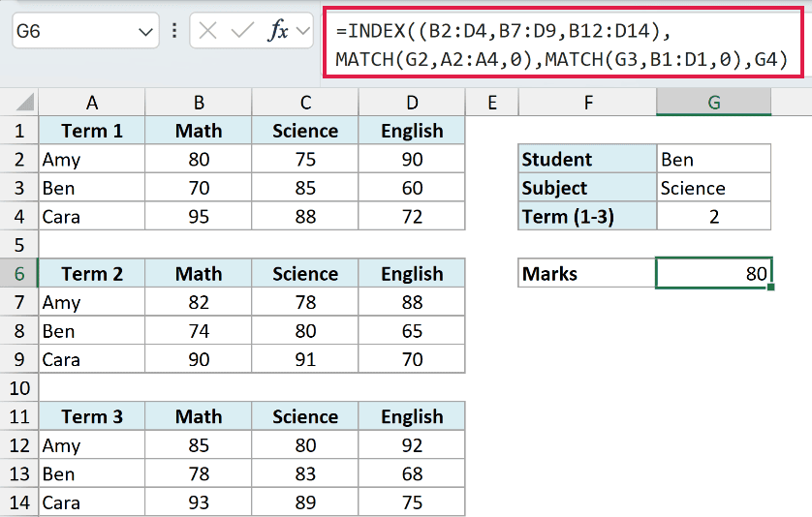Select cell with value 95
The image size is (812, 517).
pos(199,216)
